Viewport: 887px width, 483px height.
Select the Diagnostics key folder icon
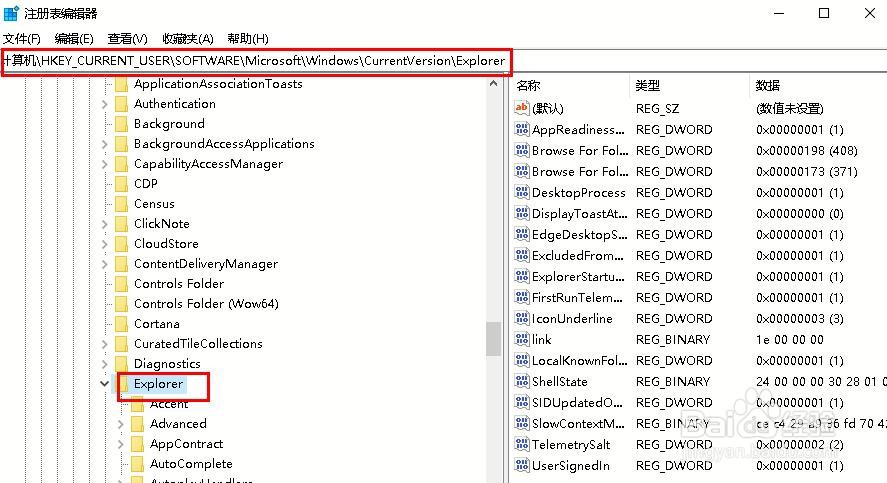point(121,364)
